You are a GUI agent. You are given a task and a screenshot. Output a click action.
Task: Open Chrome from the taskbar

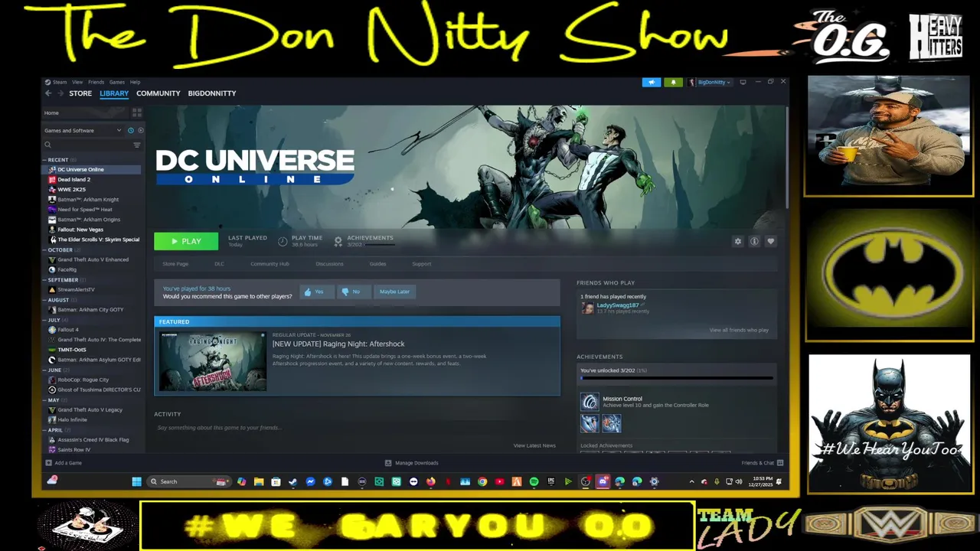click(x=482, y=481)
